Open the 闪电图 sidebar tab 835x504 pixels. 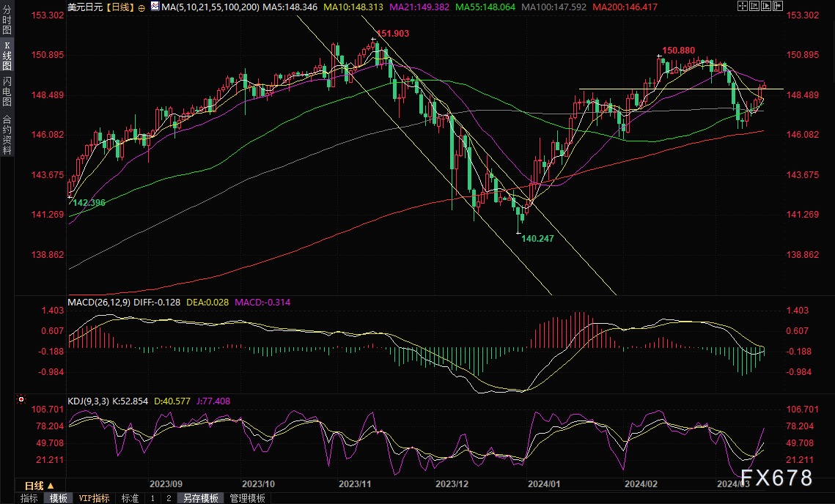(7, 92)
